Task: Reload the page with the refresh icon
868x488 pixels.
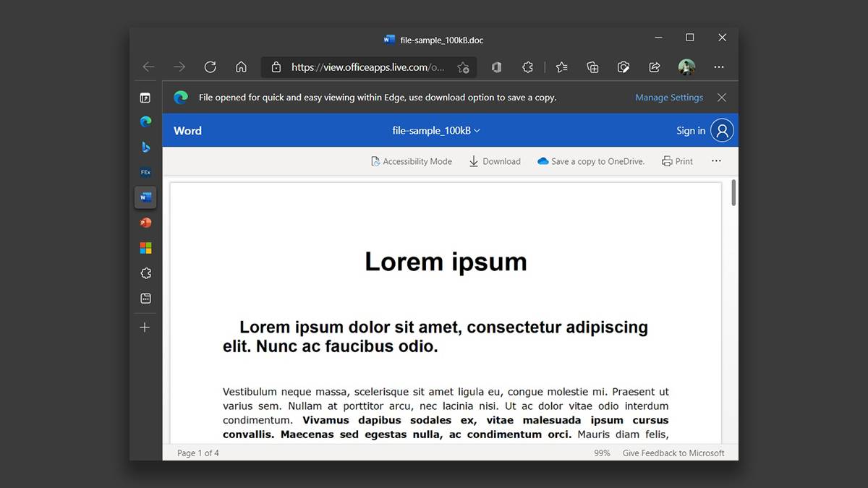Action: tap(210, 67)
